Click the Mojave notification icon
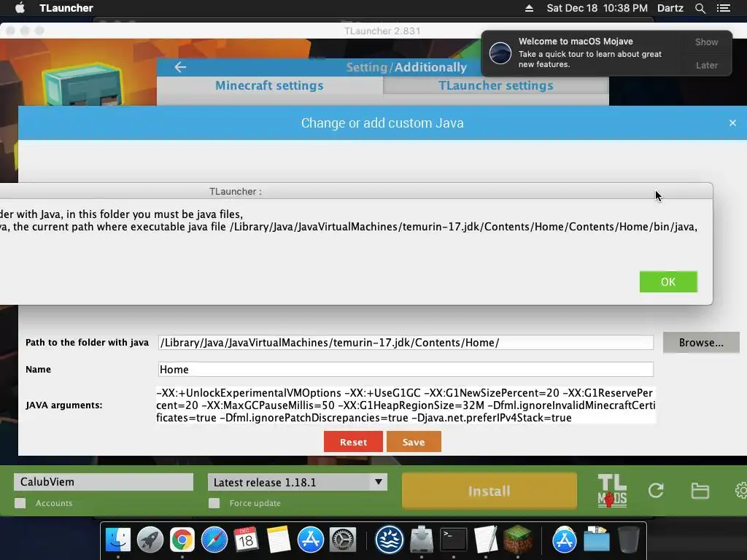Screen dimensions: 747x560 pos(500,52)
